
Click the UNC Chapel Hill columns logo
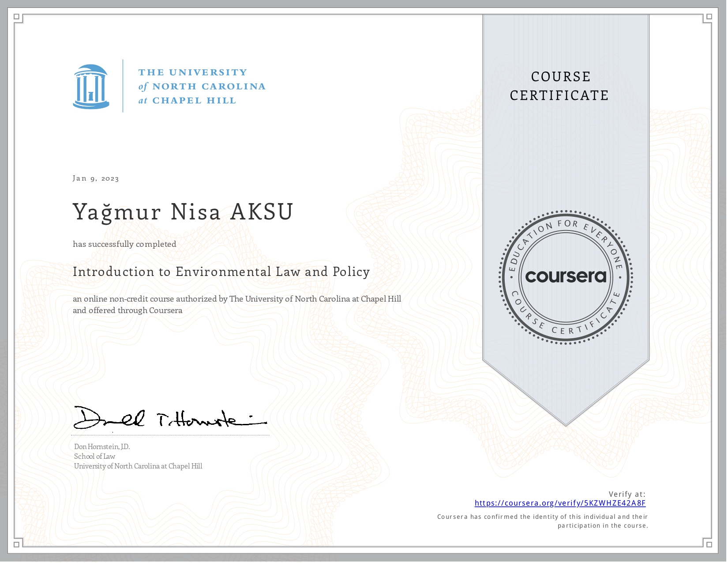90,86
